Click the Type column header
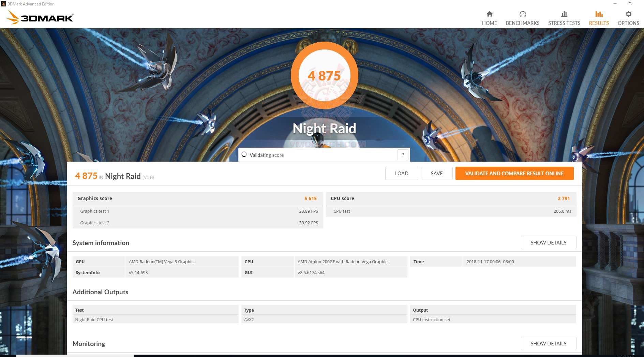Image resolution: width=644 pixels, height=357 pixels. [249, 310]
